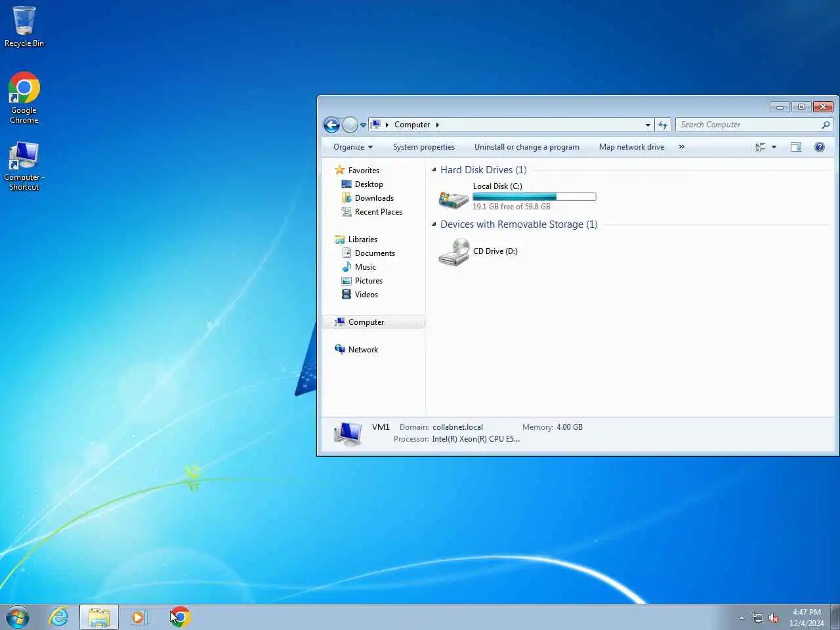Image resolution: width=840 pixels, height=630 pixels.
Task: Select Network in navigation pane
Action: pos(363,350)
